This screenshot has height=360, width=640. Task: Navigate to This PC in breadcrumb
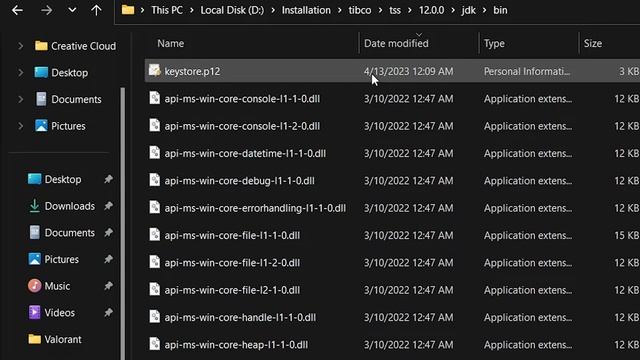coord(167,10)
